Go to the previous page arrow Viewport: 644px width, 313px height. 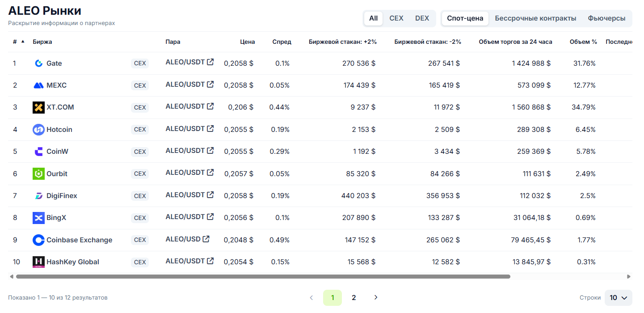(311, 297)
